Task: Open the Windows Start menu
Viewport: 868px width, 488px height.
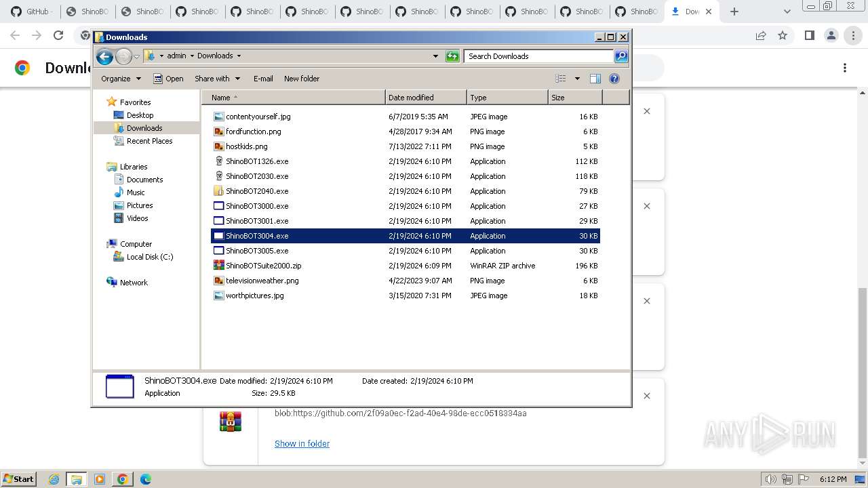Action: click(18, 479)
